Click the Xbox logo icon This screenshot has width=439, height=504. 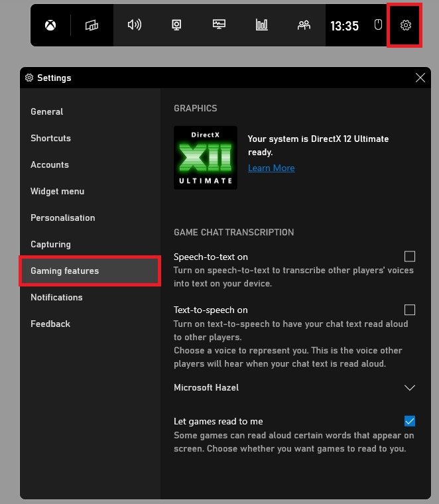click(x=50, y=26)
